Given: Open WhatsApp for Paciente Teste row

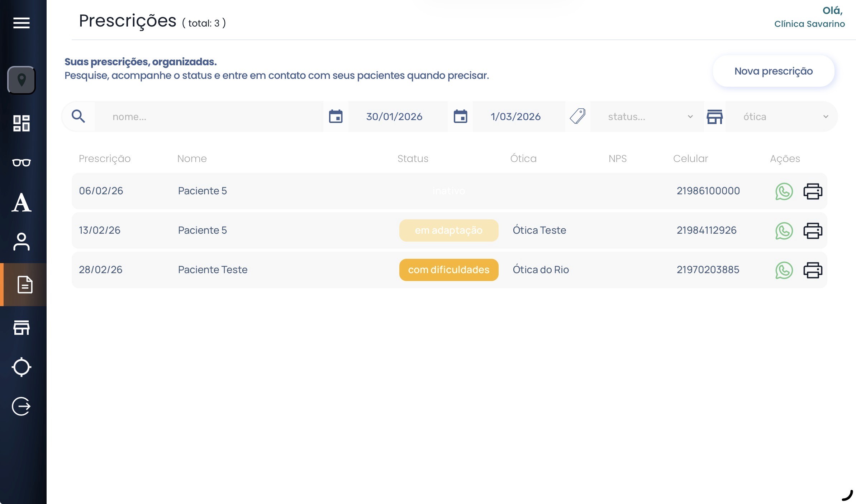Looking at the screenshot, I should [784, 270].
